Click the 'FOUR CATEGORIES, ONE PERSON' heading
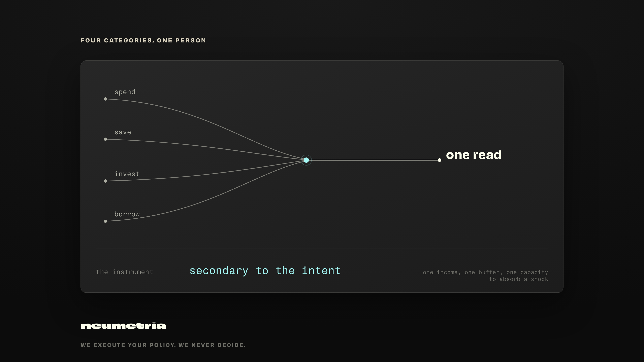Viewport: 644px width, 362px height. click(143, 40)
